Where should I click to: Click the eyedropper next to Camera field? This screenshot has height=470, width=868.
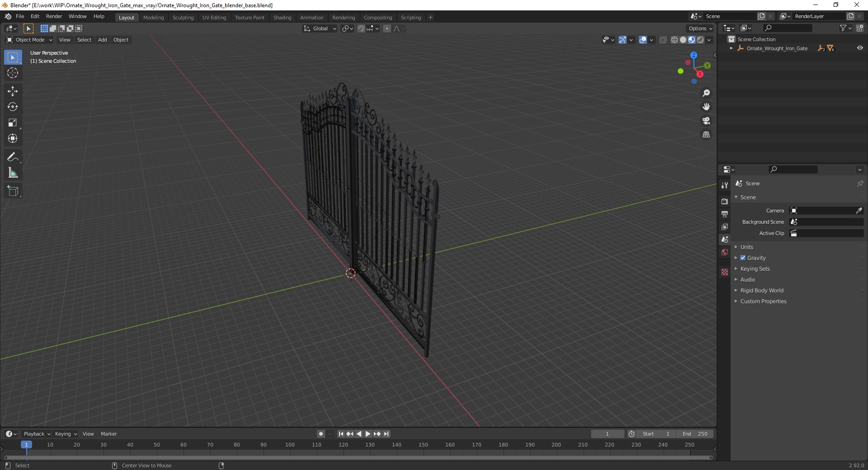[x=859, y=211]
